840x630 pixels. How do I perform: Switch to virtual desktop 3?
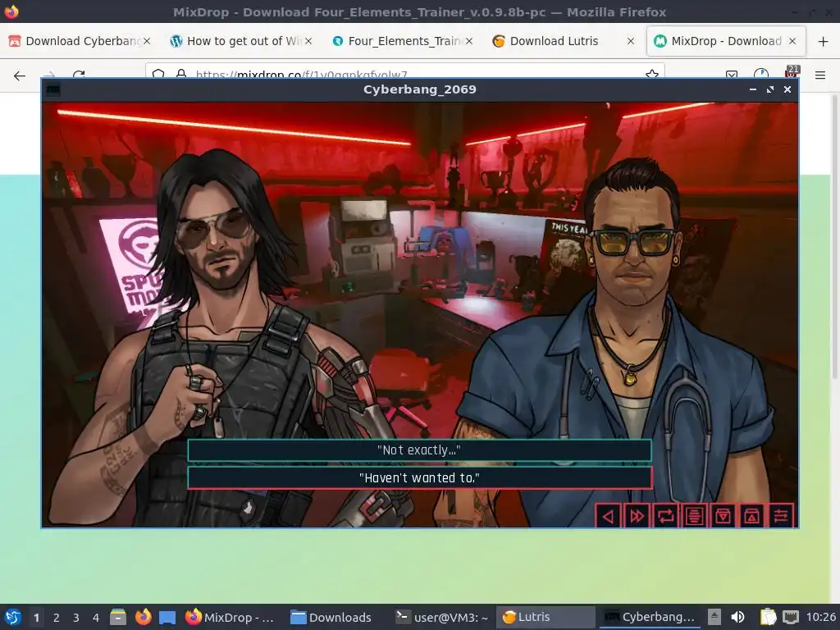tap(76, 618)
